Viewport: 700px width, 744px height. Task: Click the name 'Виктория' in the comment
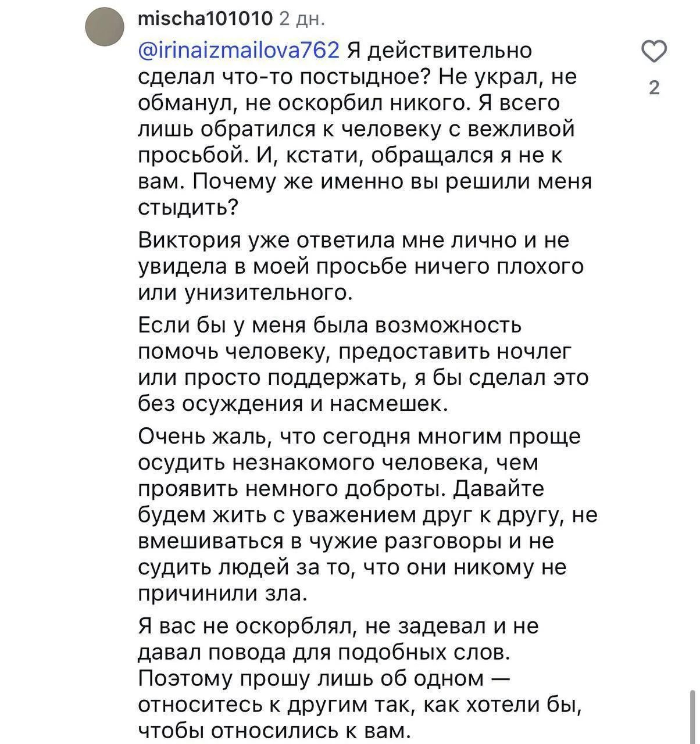pos(189,241)
